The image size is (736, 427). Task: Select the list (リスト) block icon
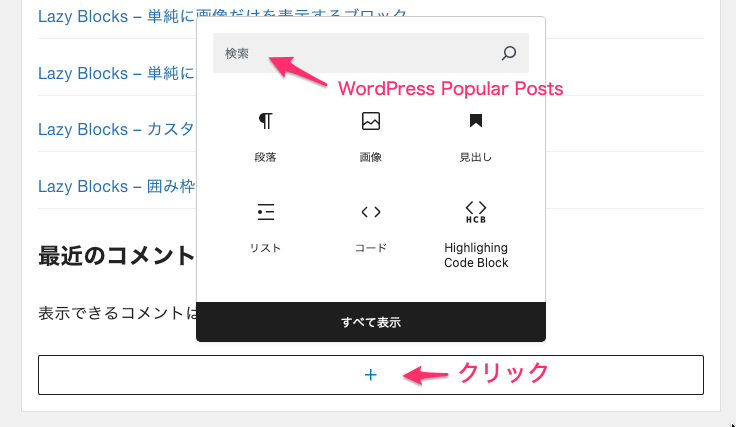[265, 211]
